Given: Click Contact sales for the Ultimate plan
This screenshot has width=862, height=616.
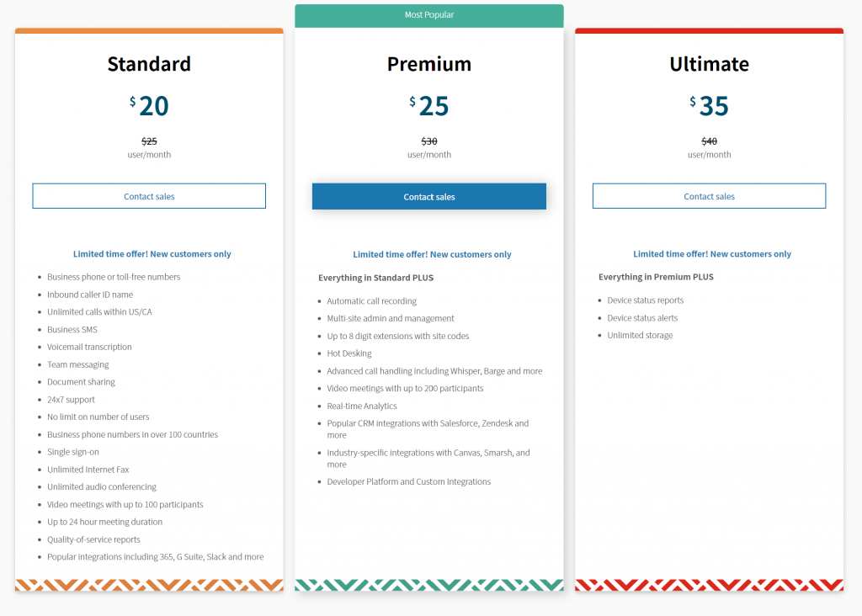Looking at the screenshot, I should [709, 195].
